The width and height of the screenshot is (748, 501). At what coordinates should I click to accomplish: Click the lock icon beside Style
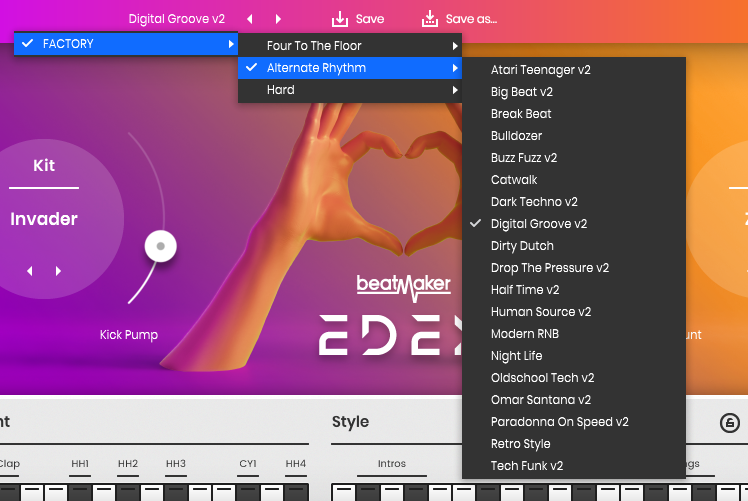coord(729,423)
